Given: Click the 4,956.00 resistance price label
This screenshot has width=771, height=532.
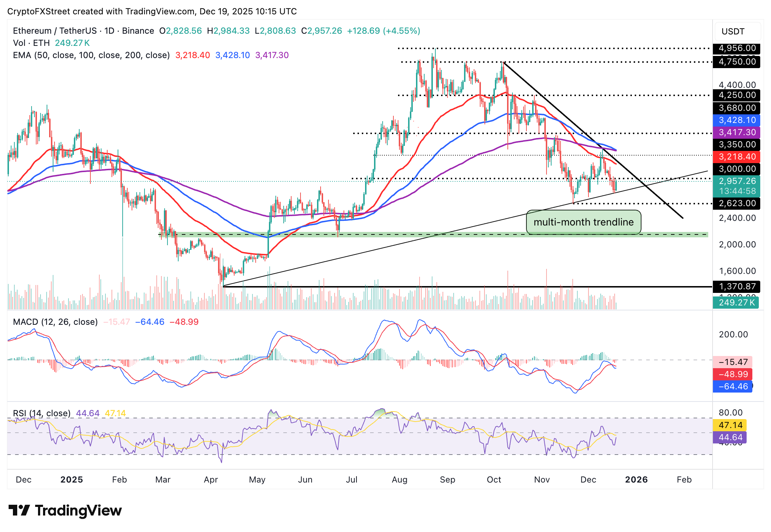Looking at the screenshot, I should point(737,48).
